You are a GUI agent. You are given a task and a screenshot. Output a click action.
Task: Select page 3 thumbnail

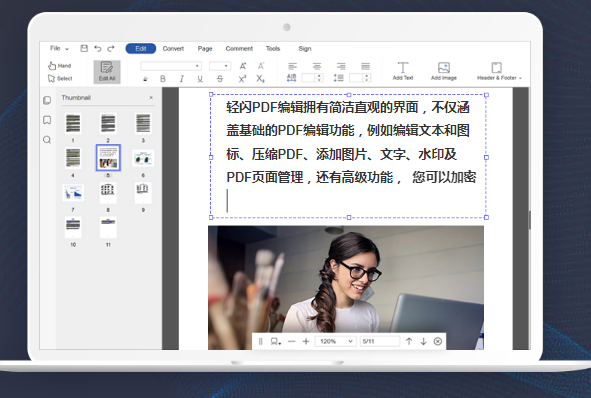tap(143, 123)
